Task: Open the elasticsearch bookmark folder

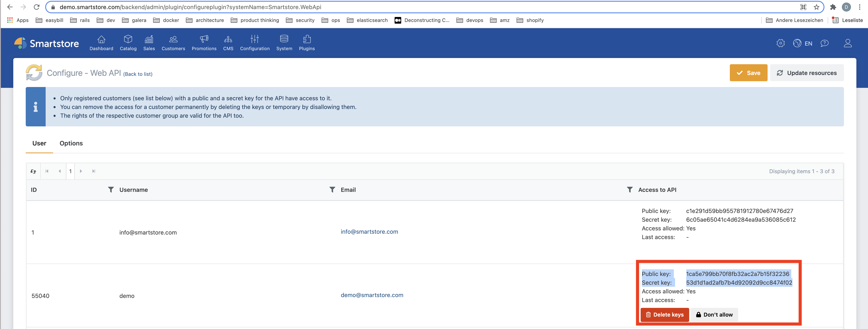Action: [367, 20]
